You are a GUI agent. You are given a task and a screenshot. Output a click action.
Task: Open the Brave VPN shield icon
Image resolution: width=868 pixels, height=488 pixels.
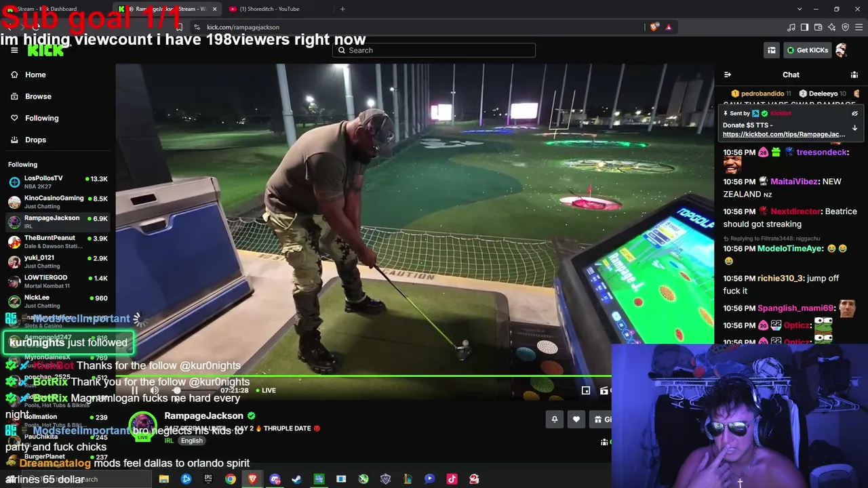tap(846, 27)
